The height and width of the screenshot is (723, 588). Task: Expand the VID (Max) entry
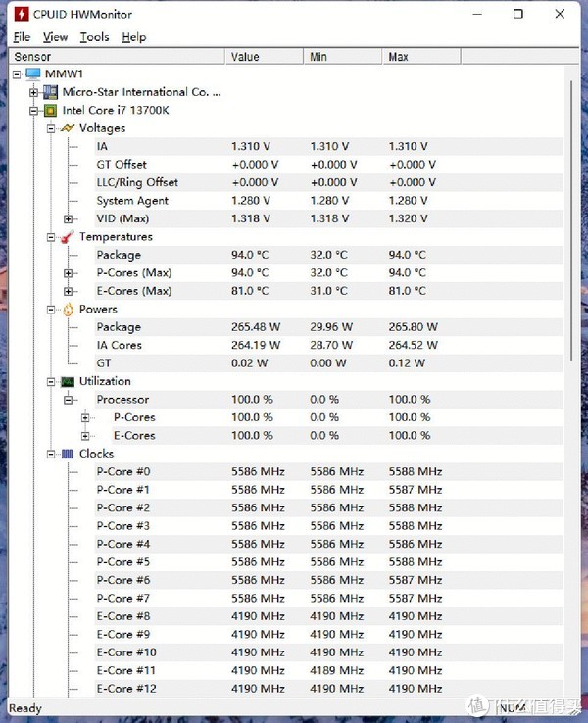pyautogui.click(x=69, y=219)
